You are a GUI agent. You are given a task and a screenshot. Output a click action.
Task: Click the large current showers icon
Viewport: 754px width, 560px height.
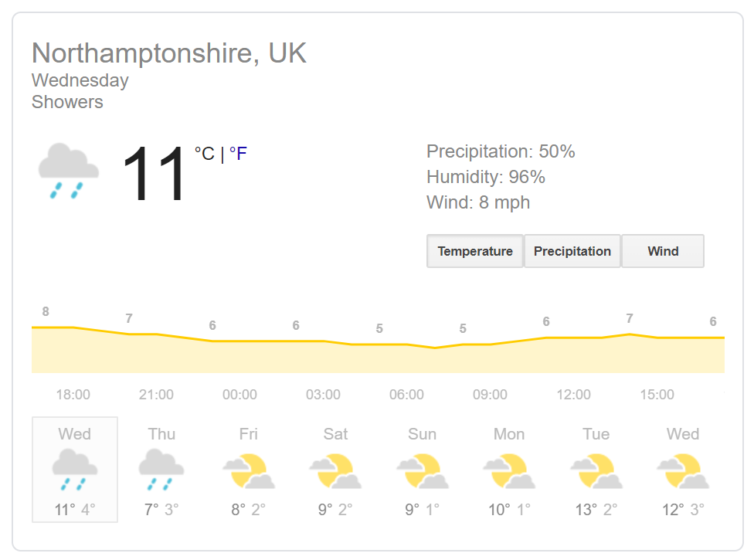pyautogui.click(x=69, y=171)
